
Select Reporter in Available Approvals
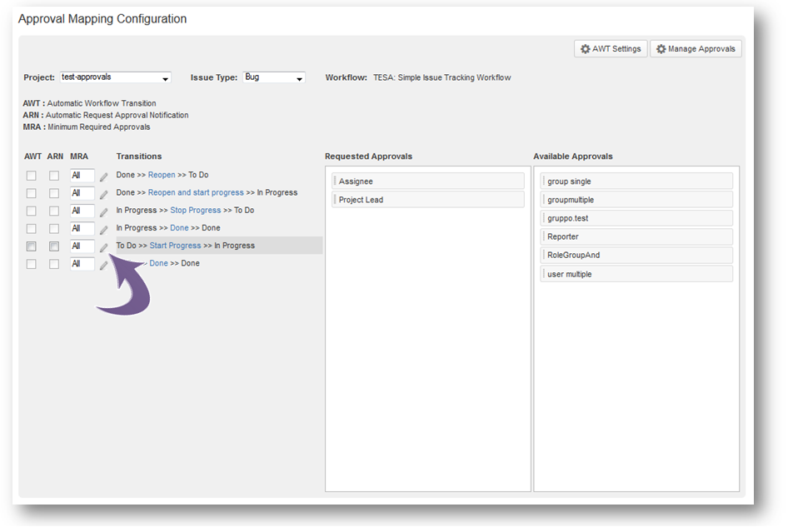click(636, 237)
